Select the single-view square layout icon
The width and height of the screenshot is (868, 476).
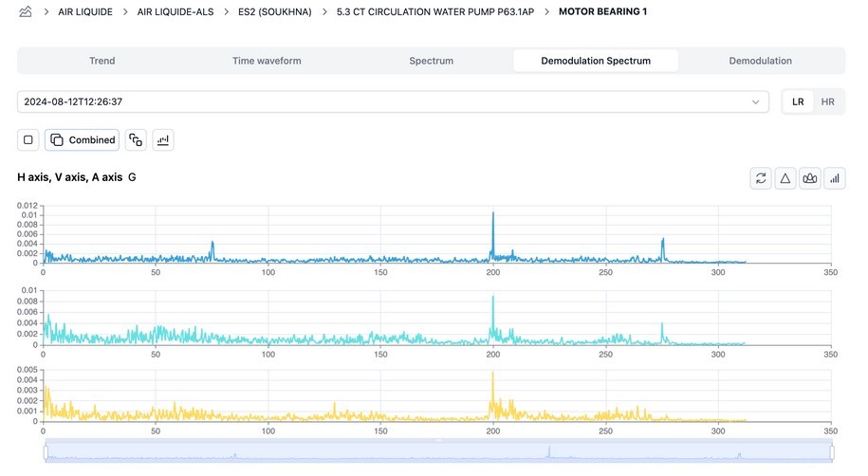28,140
